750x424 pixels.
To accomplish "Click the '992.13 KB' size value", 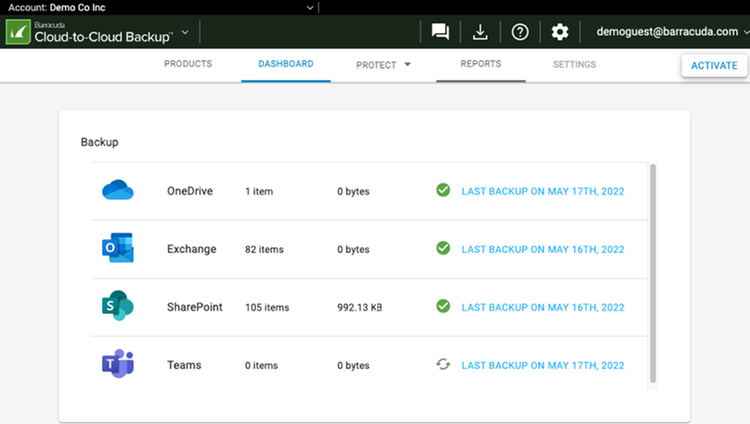I will click(359, 307).
